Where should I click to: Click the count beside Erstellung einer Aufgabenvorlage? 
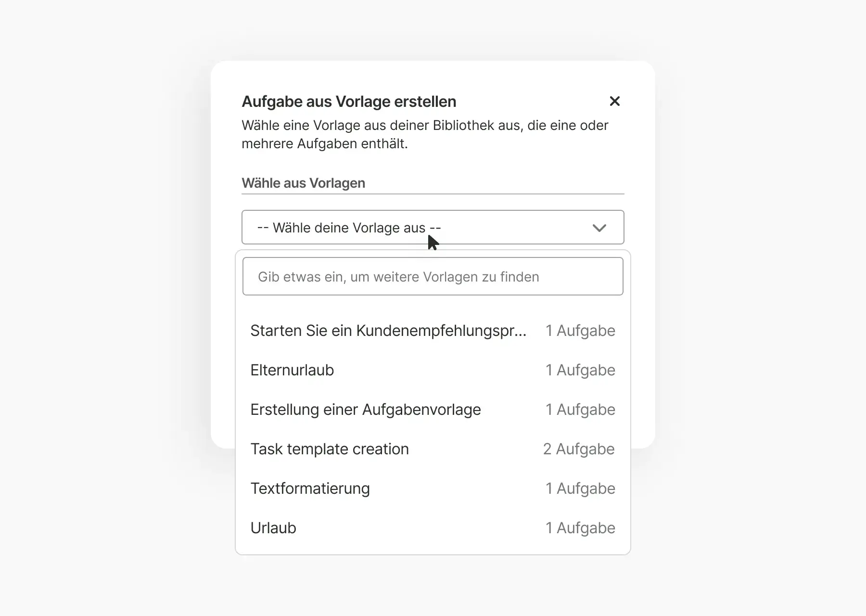click(580, 410)
